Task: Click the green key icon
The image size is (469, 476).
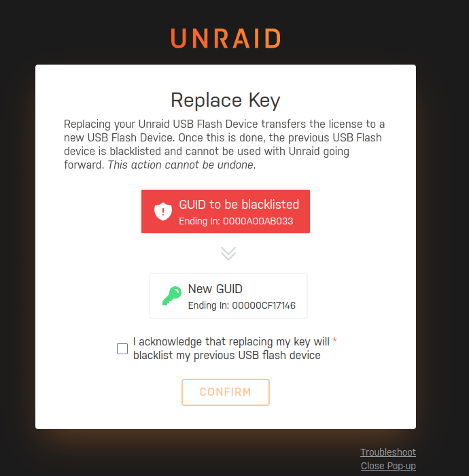Action: point(172,296)
